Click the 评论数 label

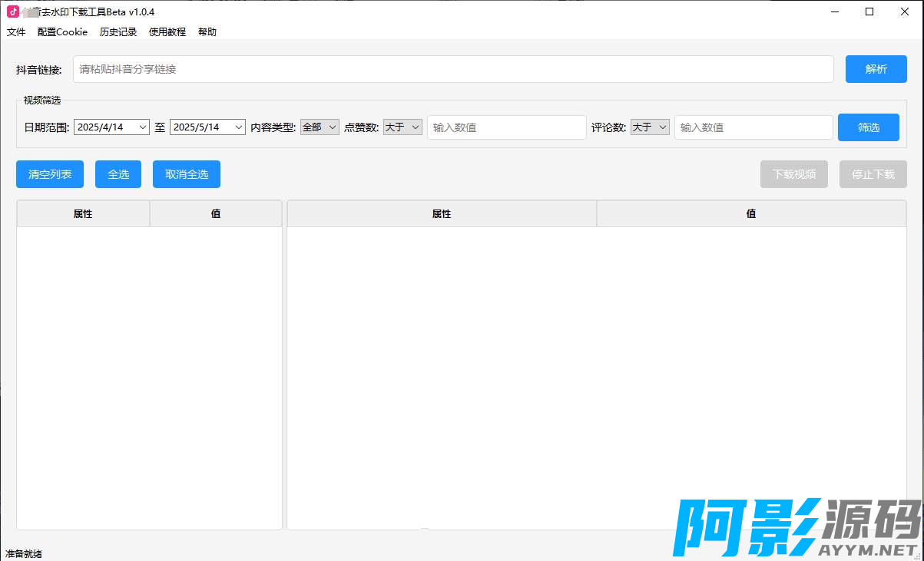tap(609, 127)
